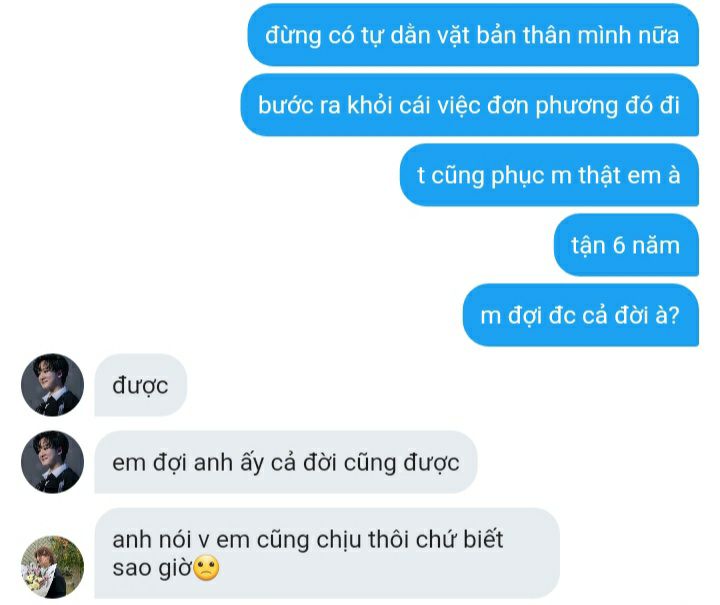Open the avatar beside the "được" message
The width and height of the screenshot is (720, 605).
pos(52,385)
